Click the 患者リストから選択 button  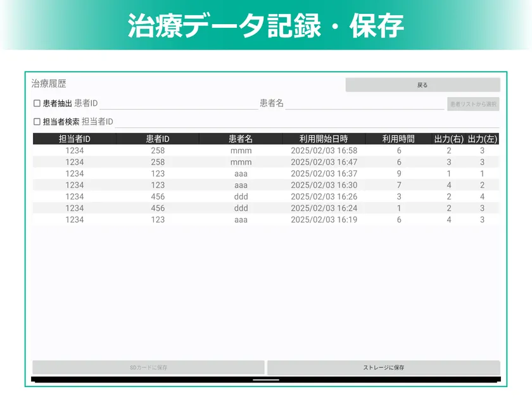click(473, 104)
